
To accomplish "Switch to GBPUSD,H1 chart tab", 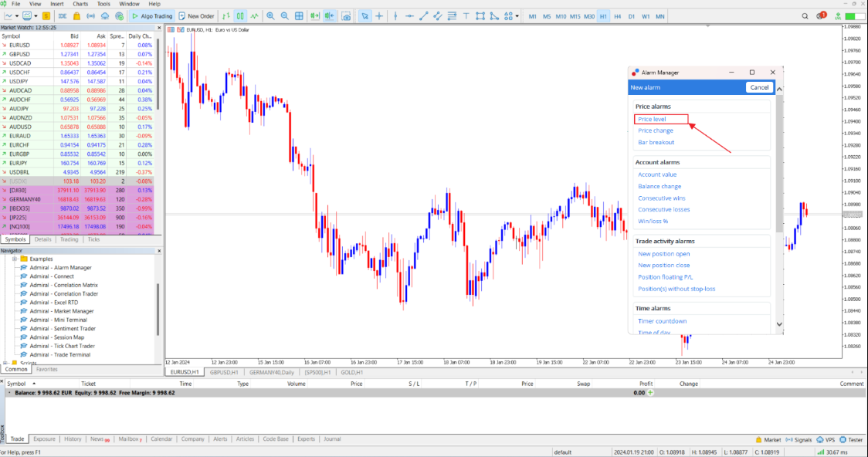I will tap(224, 372).
